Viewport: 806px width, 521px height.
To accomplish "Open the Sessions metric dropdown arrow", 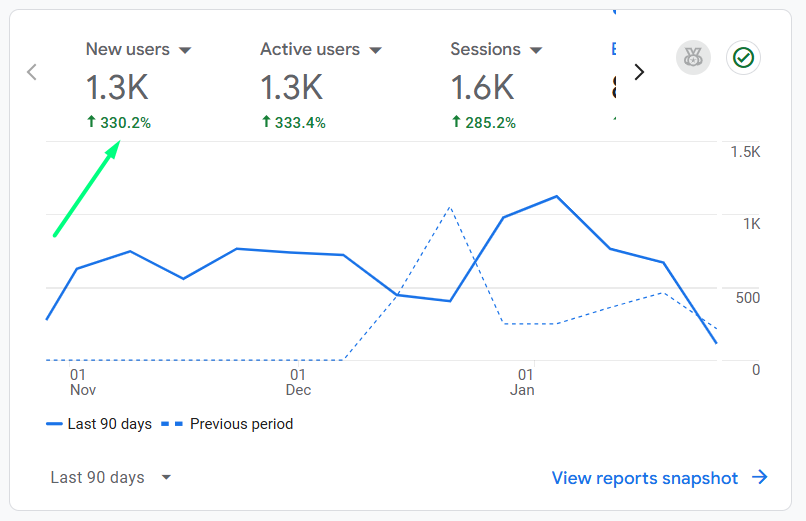I will coord(536,50).
